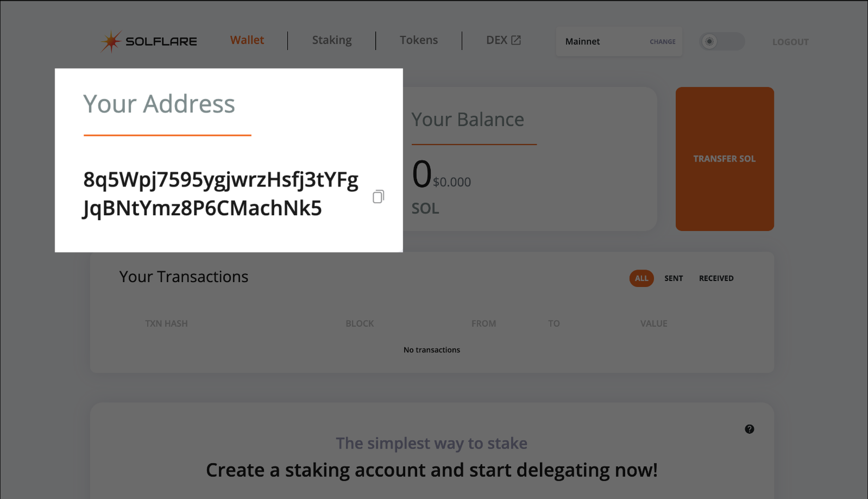
Task: Click the Solflare sun logo
Action: (111, 41)
